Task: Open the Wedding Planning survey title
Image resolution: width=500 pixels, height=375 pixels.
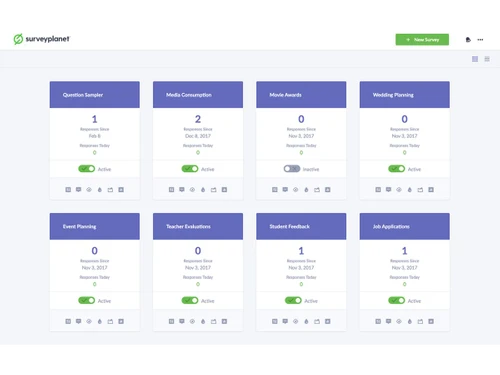Action: click(x=393, y=95)
